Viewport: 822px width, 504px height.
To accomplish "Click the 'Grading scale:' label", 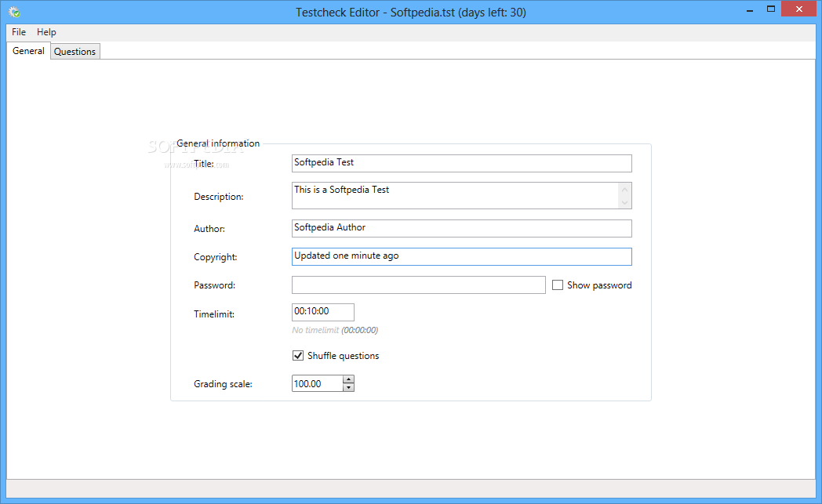I will (x=223, y=384).
